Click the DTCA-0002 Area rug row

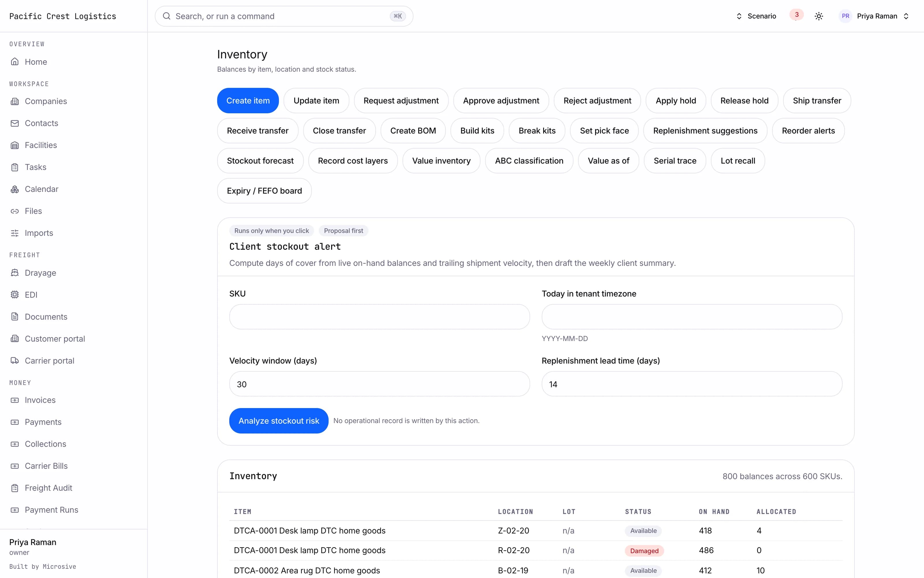535,570
